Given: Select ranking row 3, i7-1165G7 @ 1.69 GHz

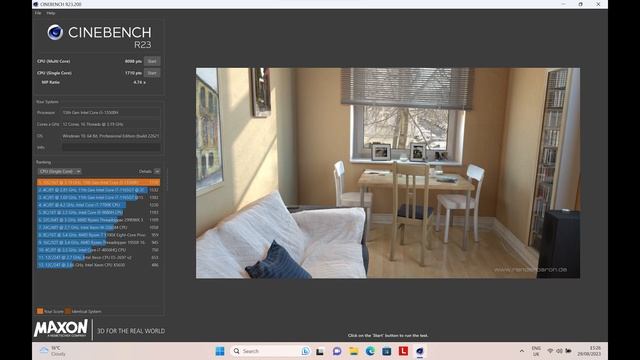Looking at the screenshot, I should pos(98,198).
